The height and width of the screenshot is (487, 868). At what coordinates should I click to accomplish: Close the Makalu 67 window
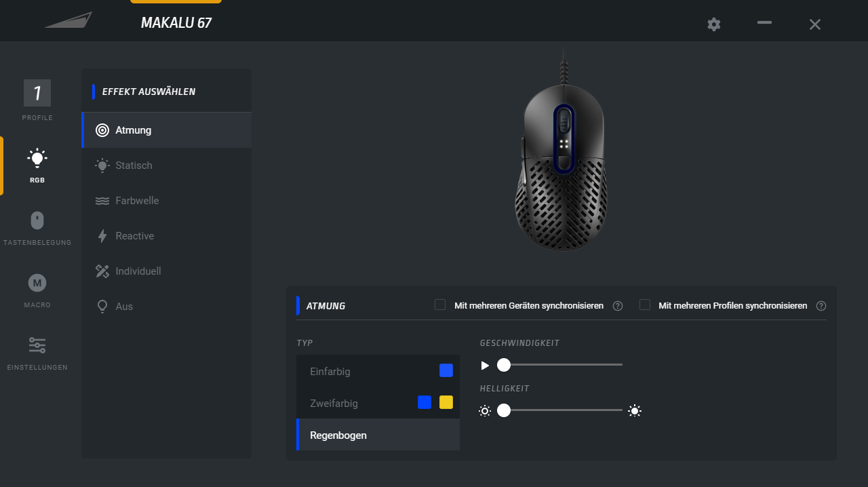tap(815, 24)
